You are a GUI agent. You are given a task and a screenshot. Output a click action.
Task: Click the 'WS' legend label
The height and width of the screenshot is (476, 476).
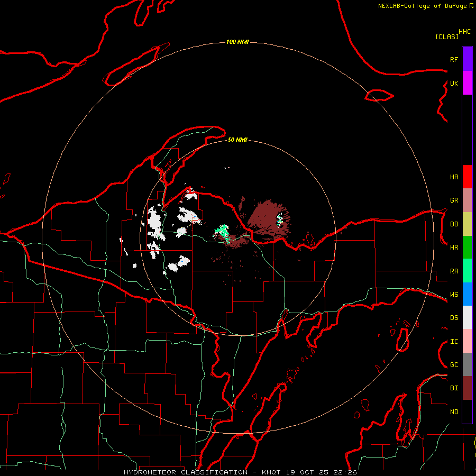click(x=454, y=295)
